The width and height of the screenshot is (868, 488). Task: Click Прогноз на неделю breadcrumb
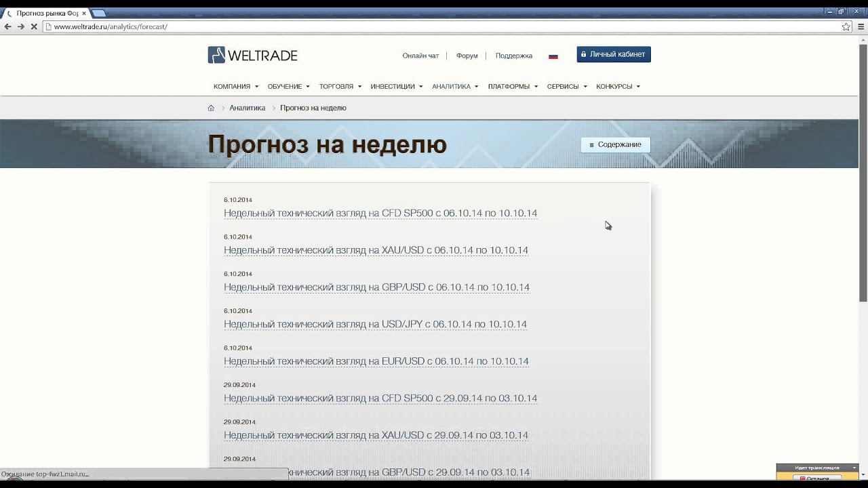(x=313, y=108)
